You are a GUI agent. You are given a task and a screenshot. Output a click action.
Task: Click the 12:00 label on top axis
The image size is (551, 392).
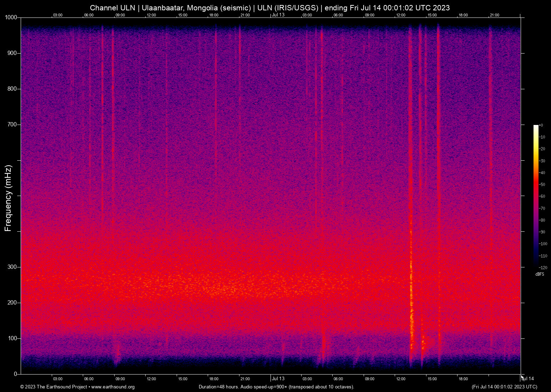pyautogui.click(x=151, y=15)
